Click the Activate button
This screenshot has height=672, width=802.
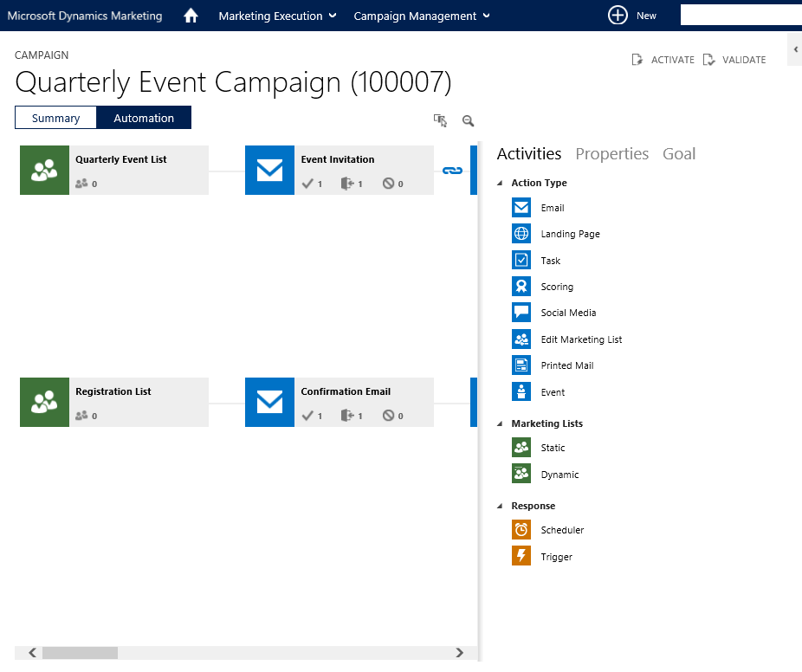663,60
